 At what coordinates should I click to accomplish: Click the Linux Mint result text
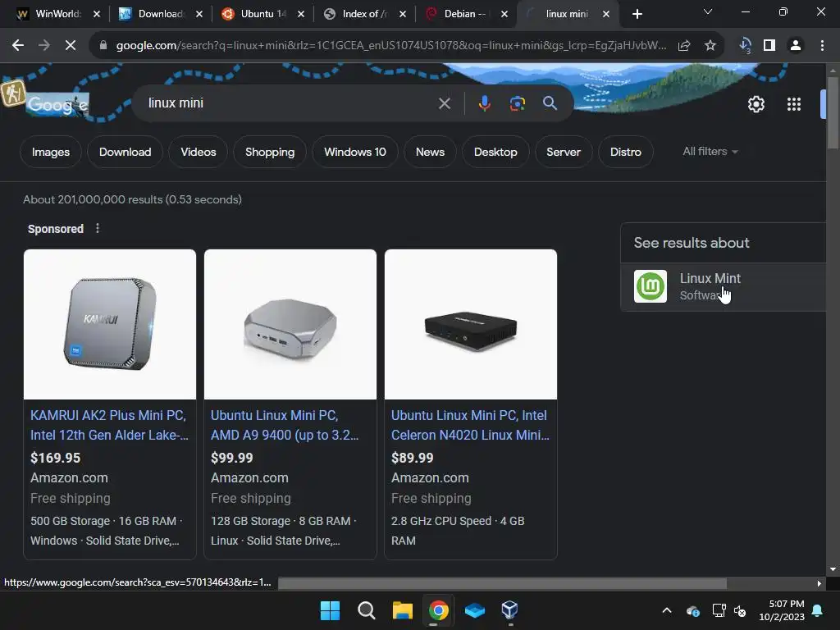point(710,279)
